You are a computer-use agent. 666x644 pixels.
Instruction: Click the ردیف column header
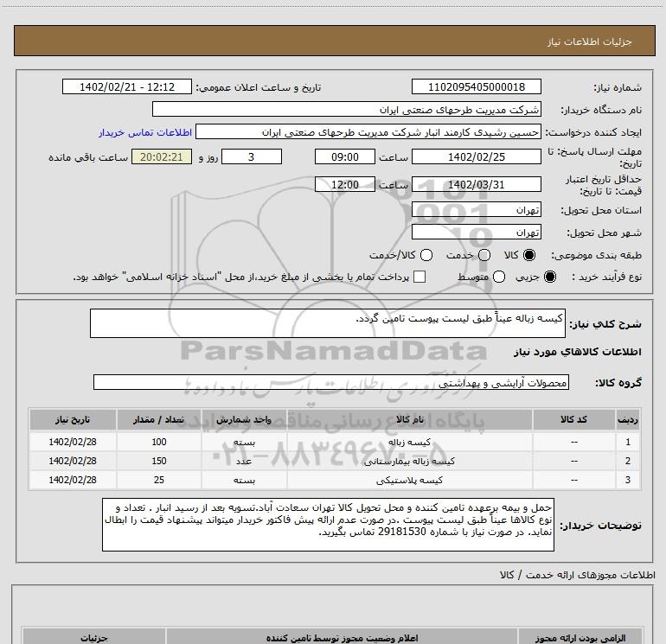point(628,419)
